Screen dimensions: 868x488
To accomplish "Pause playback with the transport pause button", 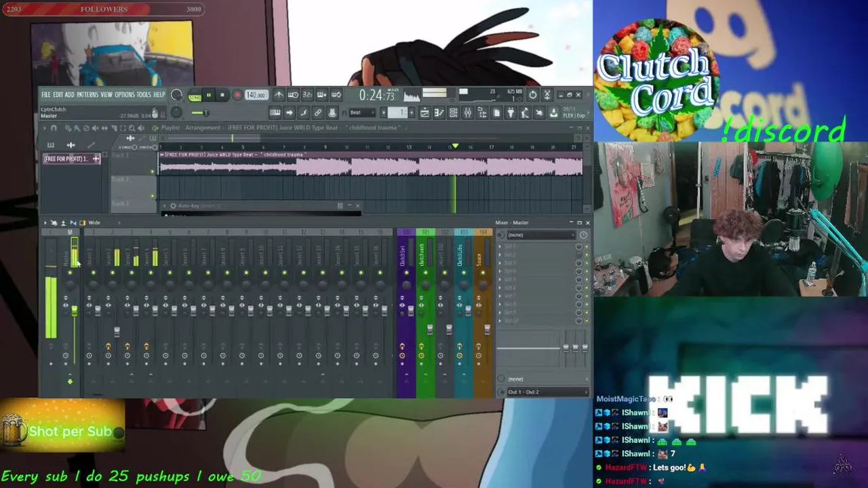I will coord(209,96).
